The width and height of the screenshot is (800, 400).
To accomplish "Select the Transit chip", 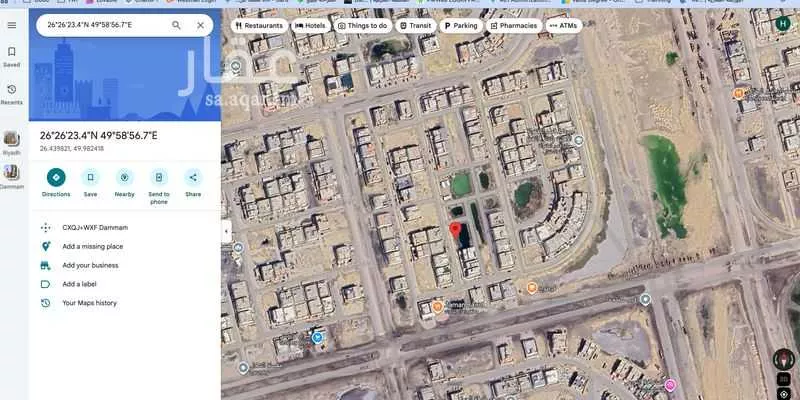I will pyautogui.click(x=415, y=25).
